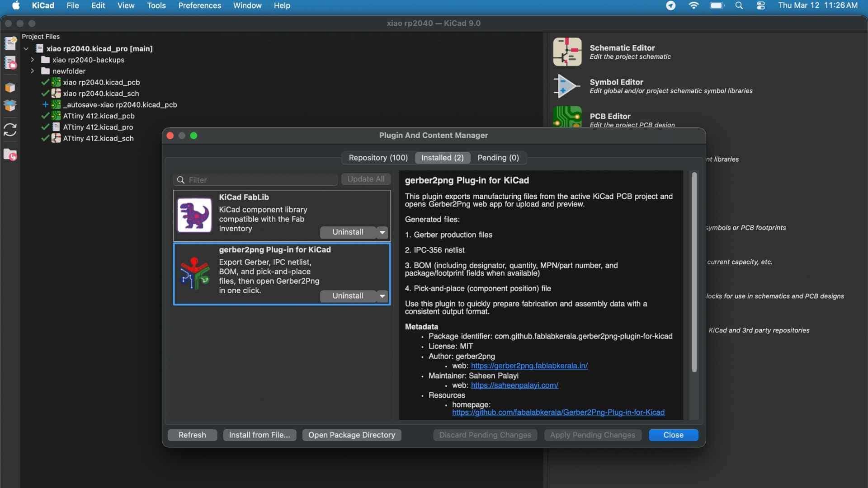Open the saheenpalayi.com web link

514,385
